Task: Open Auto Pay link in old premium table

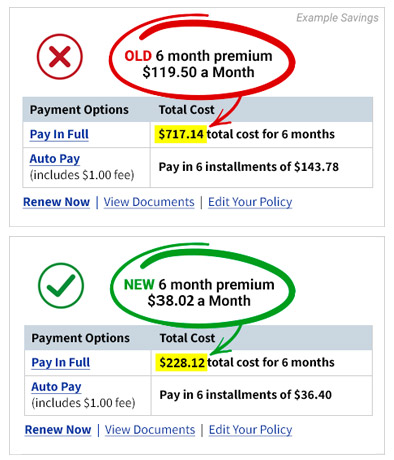Action: (x=55, y=159)
